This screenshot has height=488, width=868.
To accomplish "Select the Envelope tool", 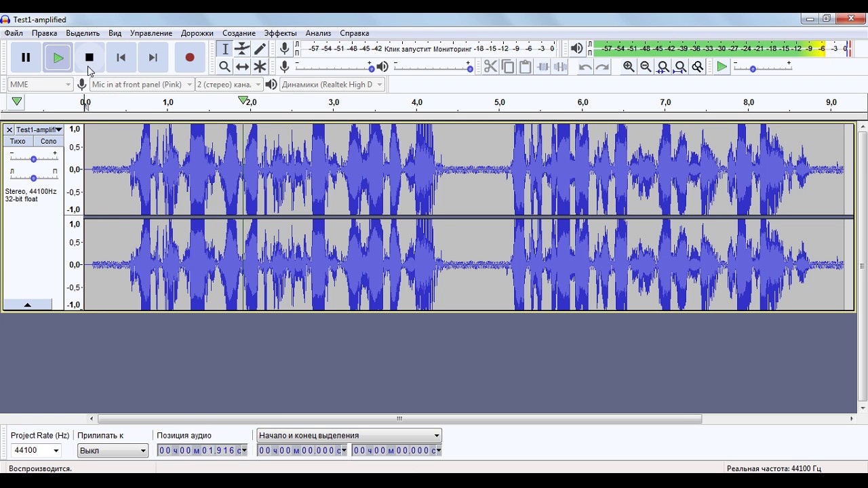I will [242, 49].
